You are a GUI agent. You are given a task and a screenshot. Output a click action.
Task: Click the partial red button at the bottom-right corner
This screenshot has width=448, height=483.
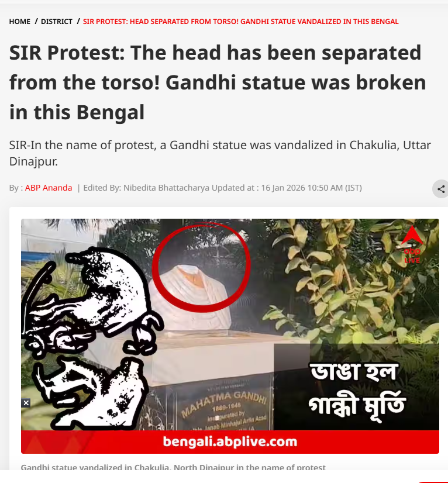coord(433,482)
